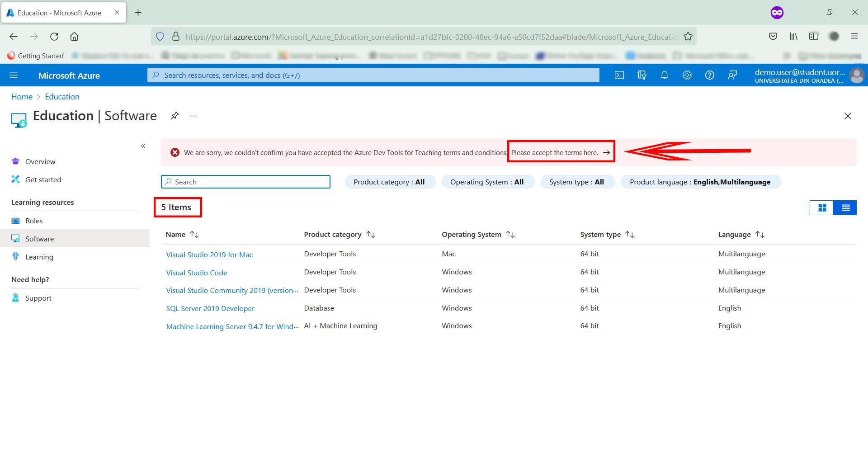Click the Database category cell
The image size is (868, 462).
pyautogui.click(x=319, y=308)
